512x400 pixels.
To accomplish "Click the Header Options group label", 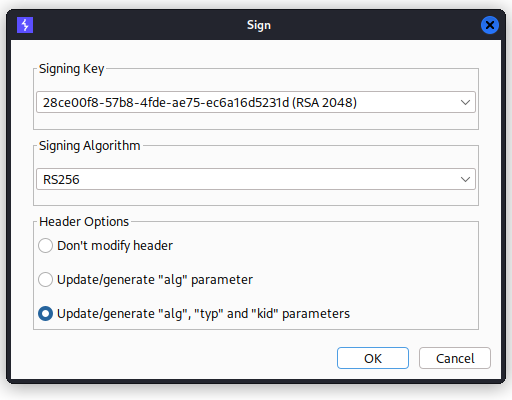I will [84, 222].
